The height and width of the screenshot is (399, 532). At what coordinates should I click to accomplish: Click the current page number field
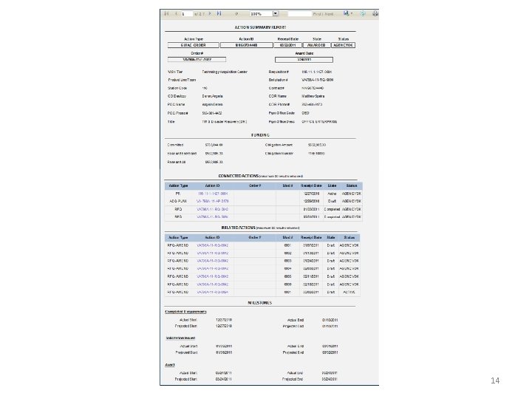point(187,14)
